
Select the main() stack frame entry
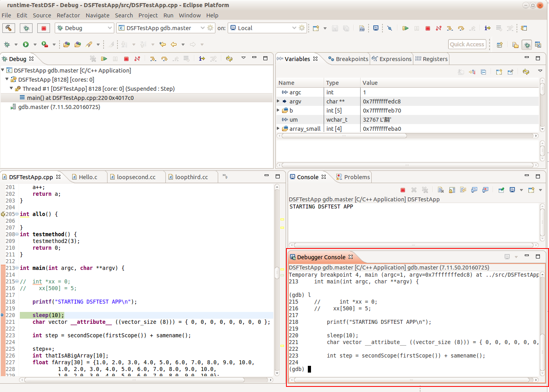(80, 98)
